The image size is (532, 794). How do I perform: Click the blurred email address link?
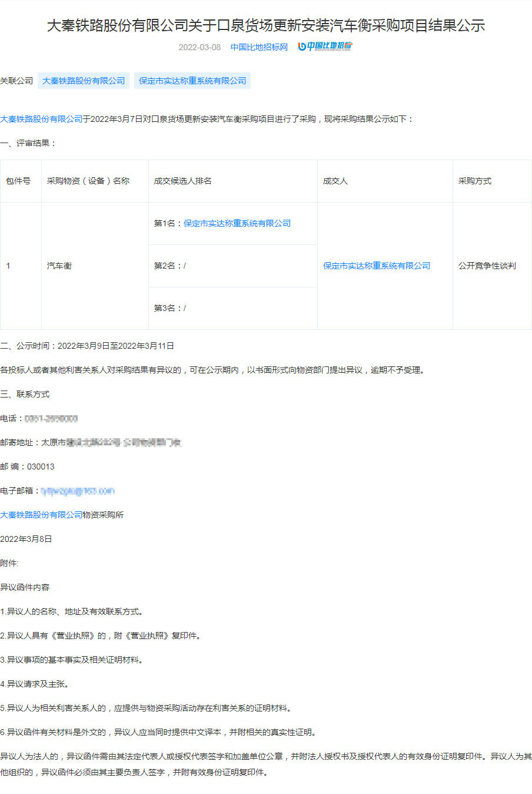click(77, 491)
